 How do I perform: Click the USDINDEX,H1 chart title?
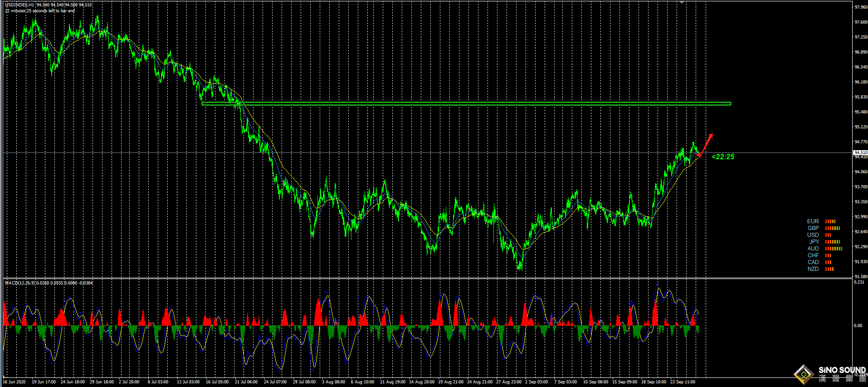[20, 5]
